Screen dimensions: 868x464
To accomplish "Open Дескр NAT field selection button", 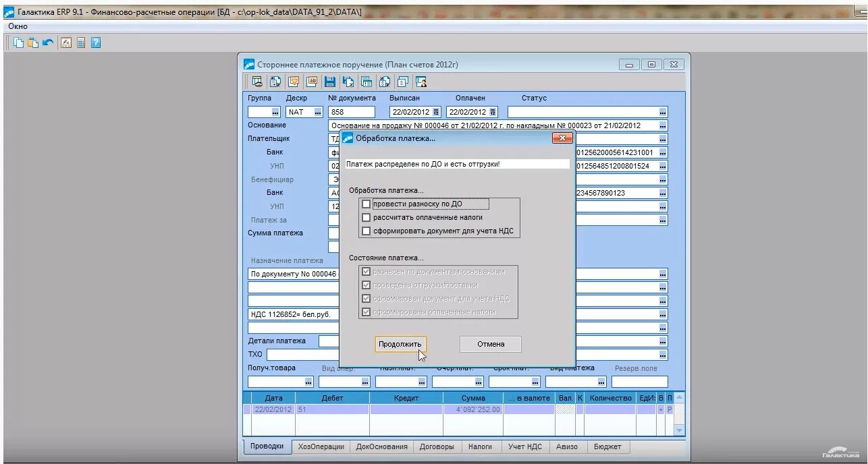I will [318, 112].
